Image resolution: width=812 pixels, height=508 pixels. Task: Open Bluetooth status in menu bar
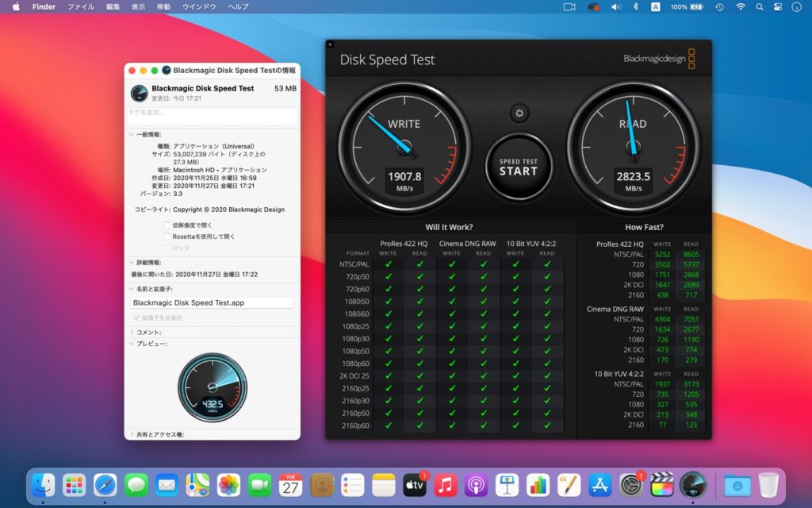point(636,6)
